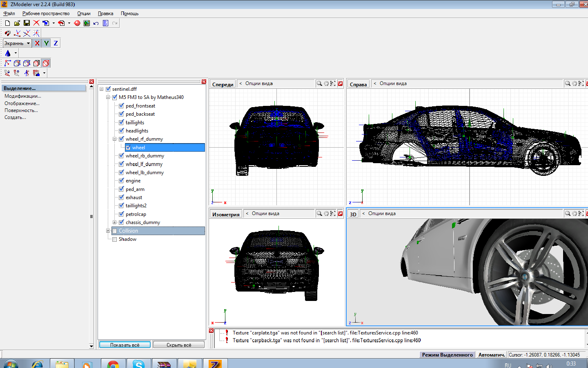The image size is (588, 368).
Task: Click the Спереди view label button
Action: pyautogui.click(x=223, y=84)
